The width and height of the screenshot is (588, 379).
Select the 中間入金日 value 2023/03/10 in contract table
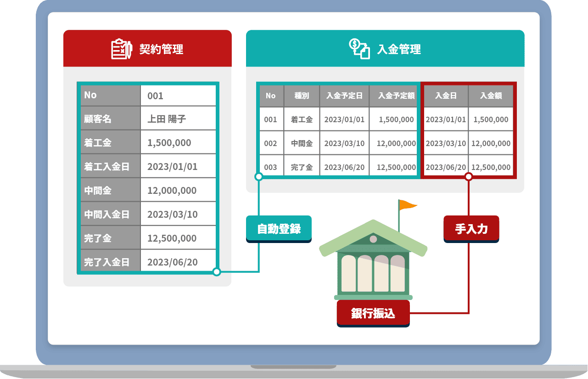point(172,215)
